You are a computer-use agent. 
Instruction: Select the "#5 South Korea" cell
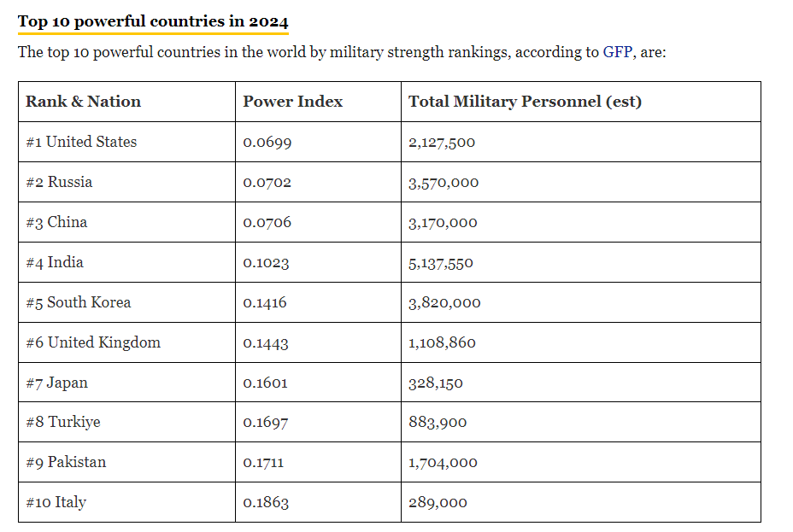coord(79,302)
